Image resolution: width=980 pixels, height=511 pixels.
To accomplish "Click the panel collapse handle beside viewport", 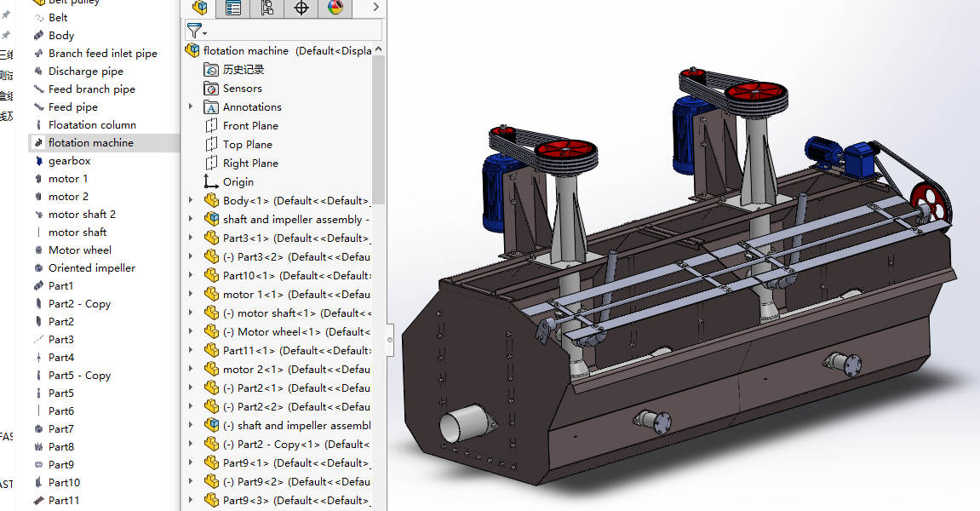I will click(390, 339).
